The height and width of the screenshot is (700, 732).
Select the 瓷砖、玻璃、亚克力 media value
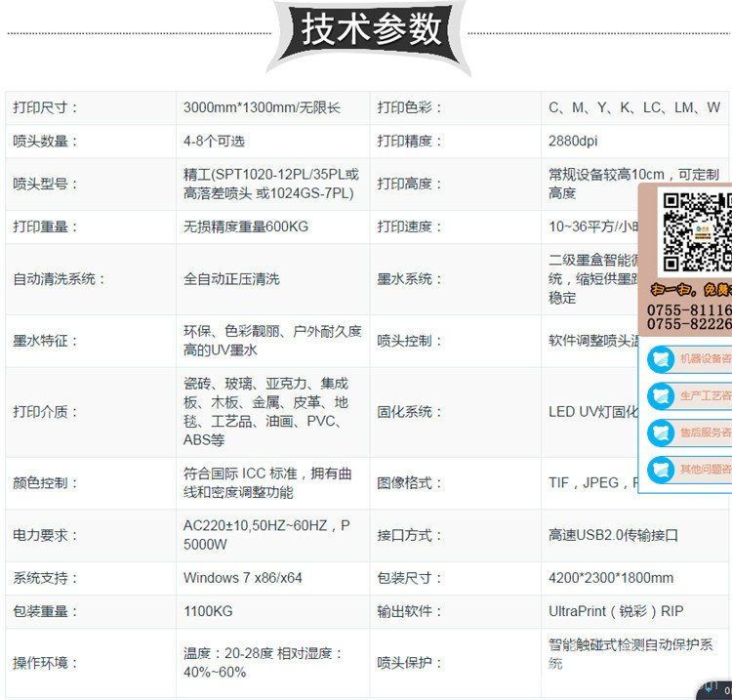coord(266,412)
